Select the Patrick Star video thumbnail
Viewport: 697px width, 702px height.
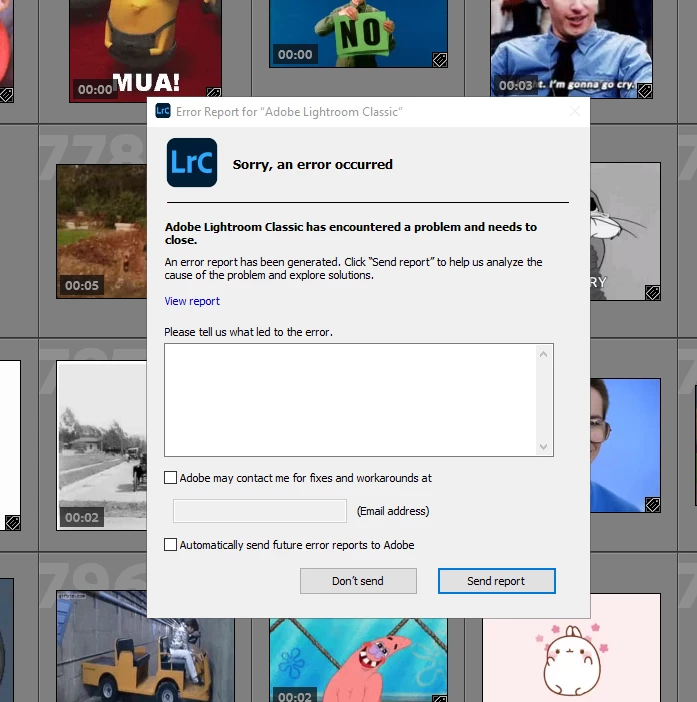(x=358, y=660)
